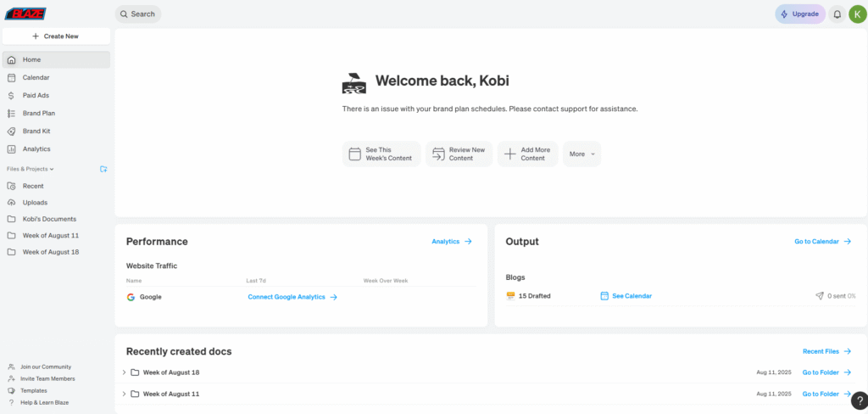Image resolution: width=868 pixels, height=414 pixels.
Task: Click Connect Google Analytics link
Action: click(292, 297)
